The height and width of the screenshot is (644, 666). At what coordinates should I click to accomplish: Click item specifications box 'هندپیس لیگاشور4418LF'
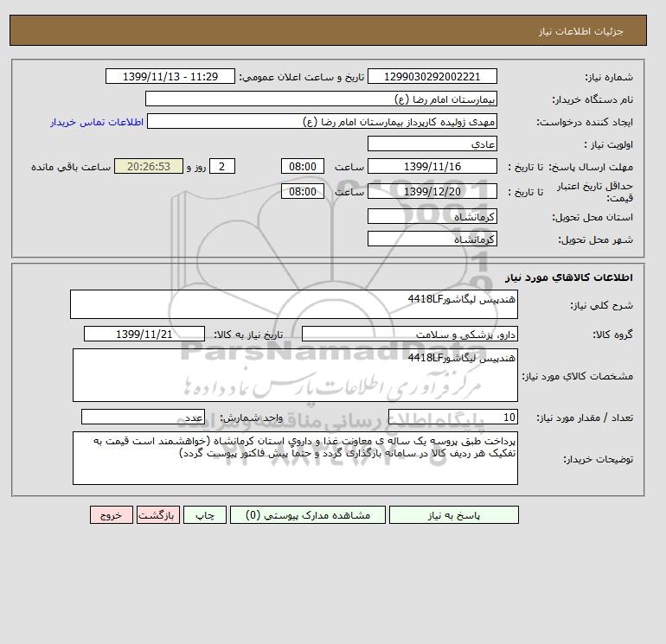point(295,375)
